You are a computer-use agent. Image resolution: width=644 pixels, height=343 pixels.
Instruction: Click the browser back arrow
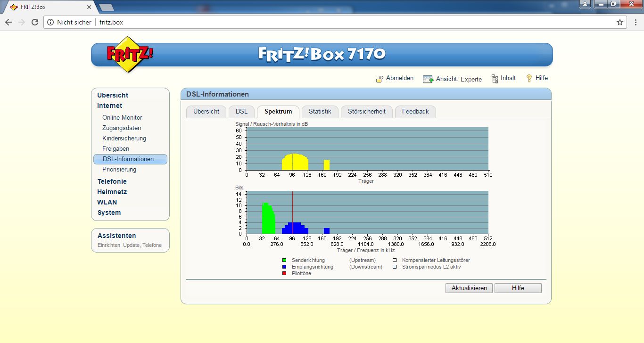(8, 22)
